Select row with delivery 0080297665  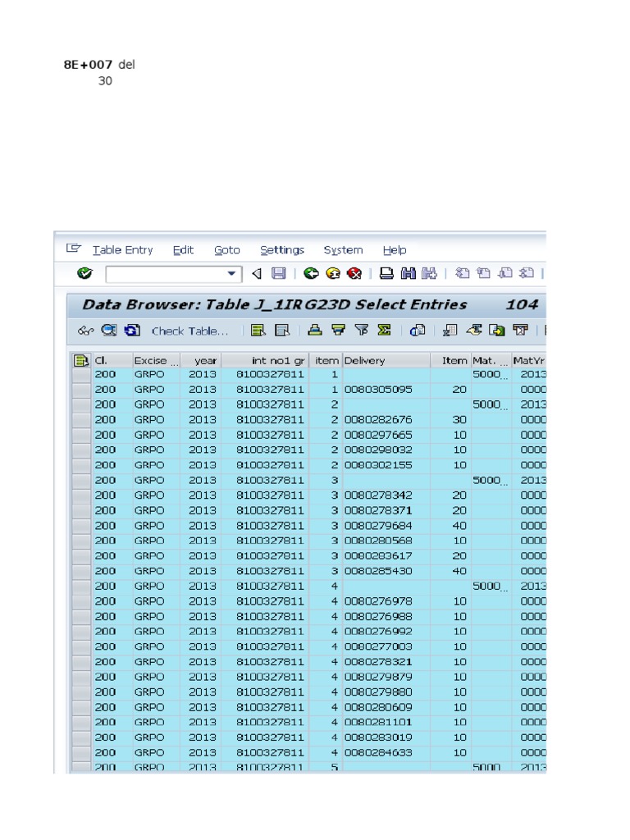pos(81,435)
